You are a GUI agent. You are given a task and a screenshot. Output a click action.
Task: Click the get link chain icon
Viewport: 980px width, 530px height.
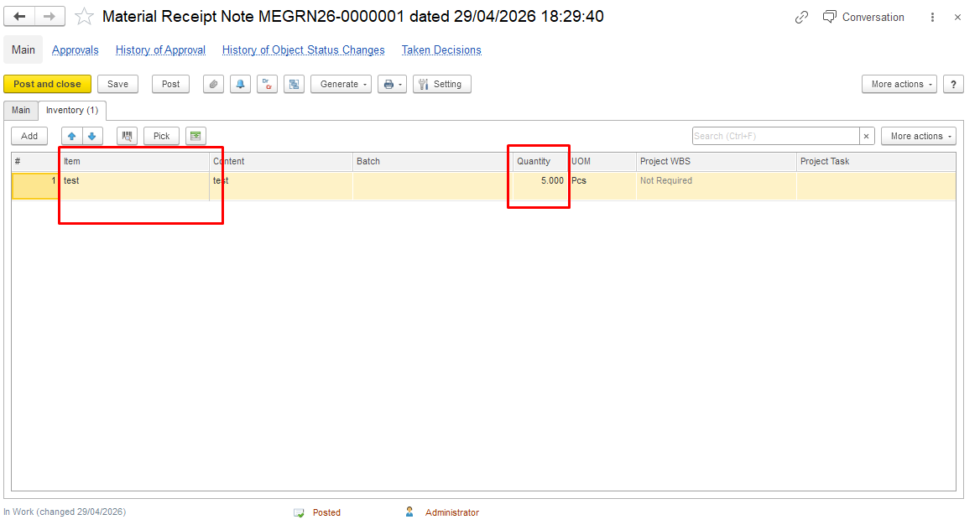[801, 18]
